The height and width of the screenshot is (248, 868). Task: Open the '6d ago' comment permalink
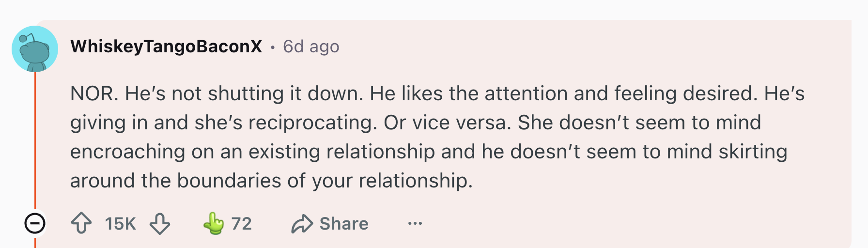pyautogui.click(x=311, y=46)
